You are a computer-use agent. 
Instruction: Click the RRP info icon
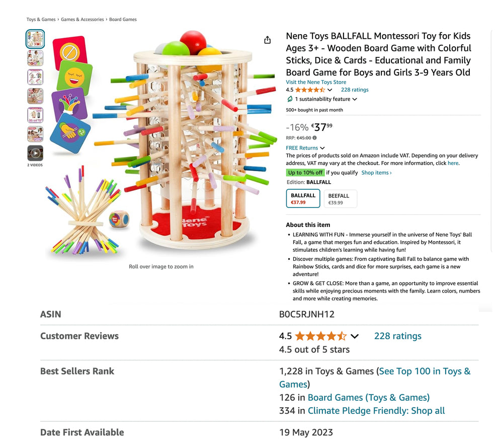pos(315,138)
